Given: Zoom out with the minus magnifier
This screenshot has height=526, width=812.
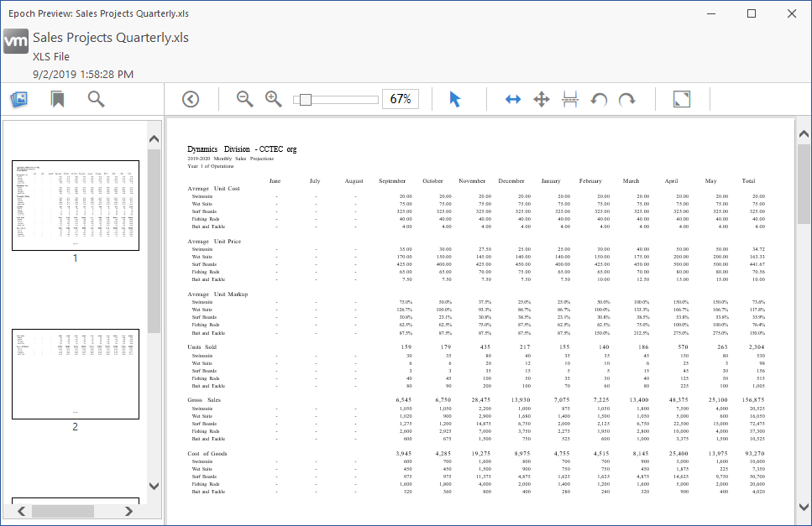Looking at the screenshot, I should 245,99.
